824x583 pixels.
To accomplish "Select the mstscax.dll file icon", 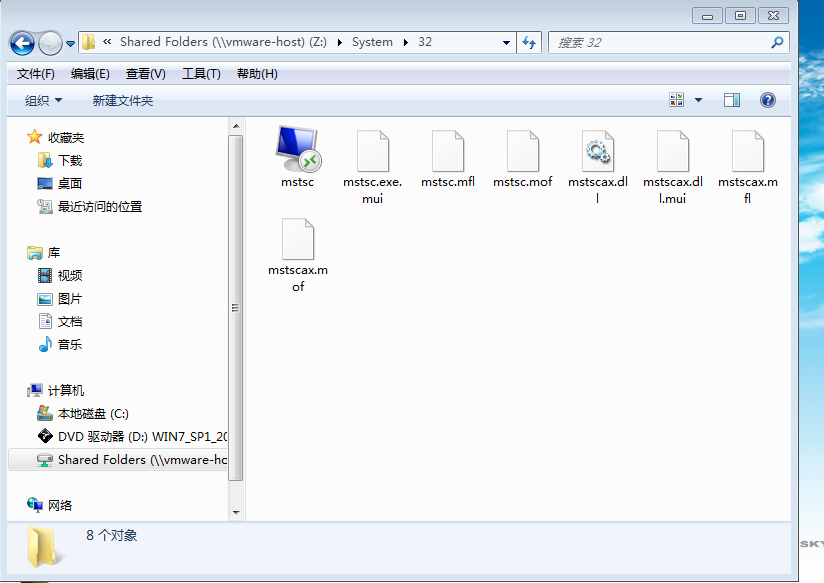I will pos(597,150).
